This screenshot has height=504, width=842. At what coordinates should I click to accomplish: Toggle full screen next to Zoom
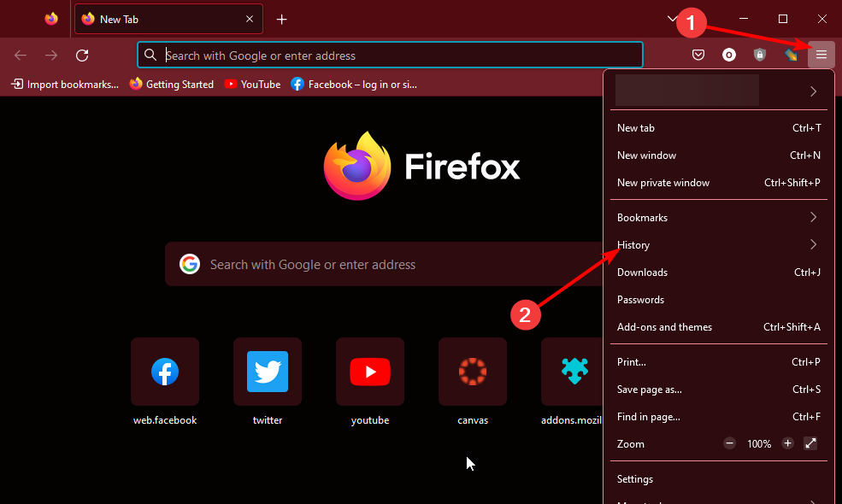[810, 443]
